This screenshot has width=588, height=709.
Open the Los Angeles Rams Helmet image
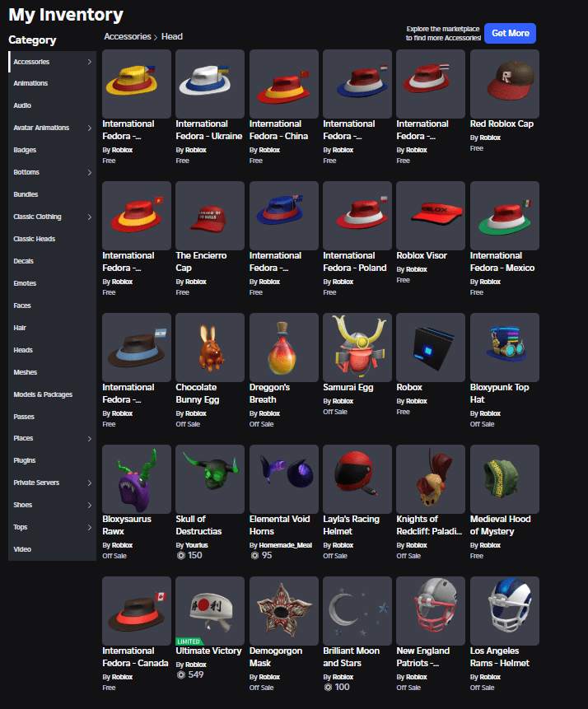pos(504,611)
